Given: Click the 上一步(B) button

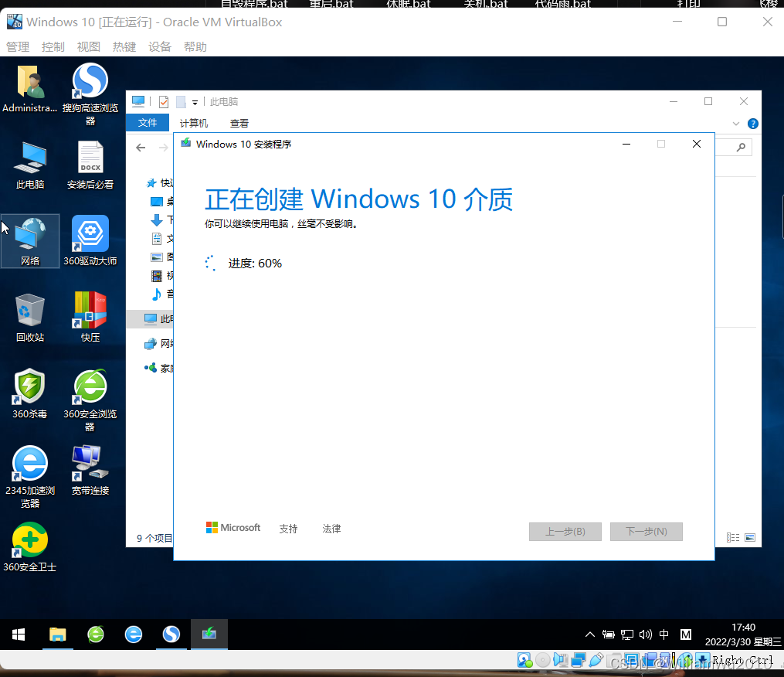Looking at the screenshot, I should tap(565, 532).
